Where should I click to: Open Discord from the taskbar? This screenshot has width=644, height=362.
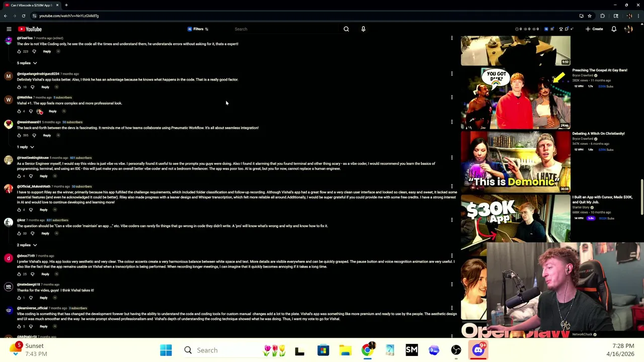tap(478, 349)
